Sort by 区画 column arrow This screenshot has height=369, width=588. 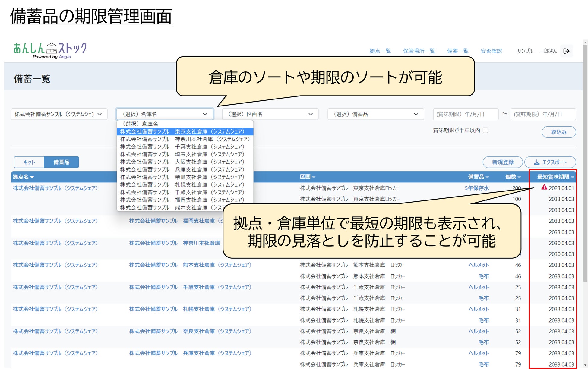pyautogui.click(x=314, y=177)
